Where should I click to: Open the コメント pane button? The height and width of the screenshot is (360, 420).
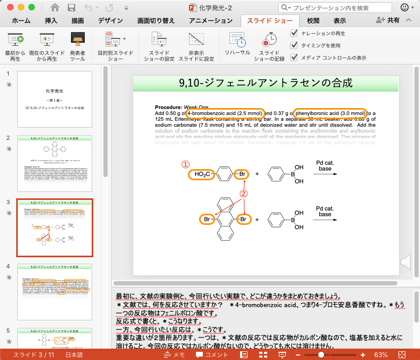[x=212, y=355]
